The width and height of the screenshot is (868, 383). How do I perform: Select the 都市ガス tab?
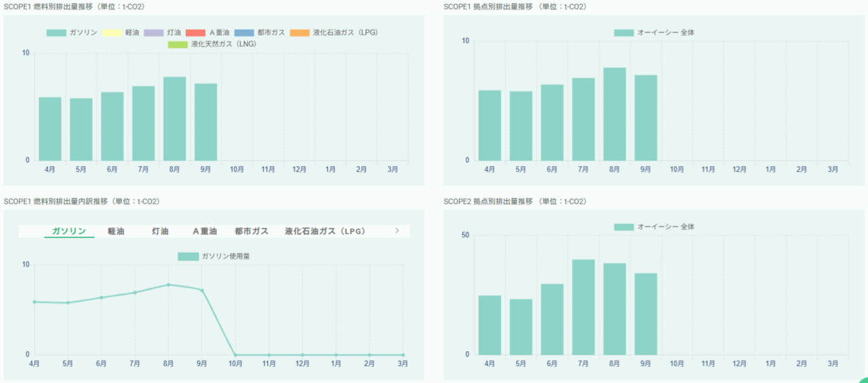tap(251, 231)
